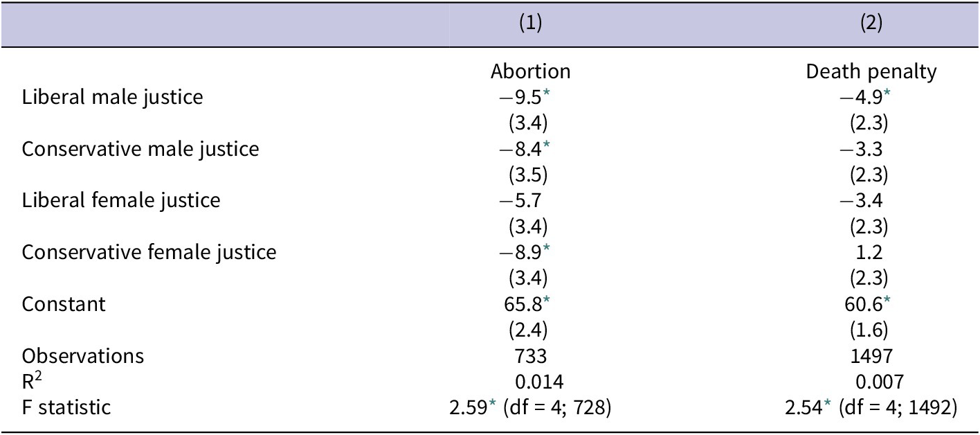Viewport: 980px width, 435px height.
Task: Click the F statistic text df = 4; 1492
Action: pyautogui.click(x=898, y=407)
